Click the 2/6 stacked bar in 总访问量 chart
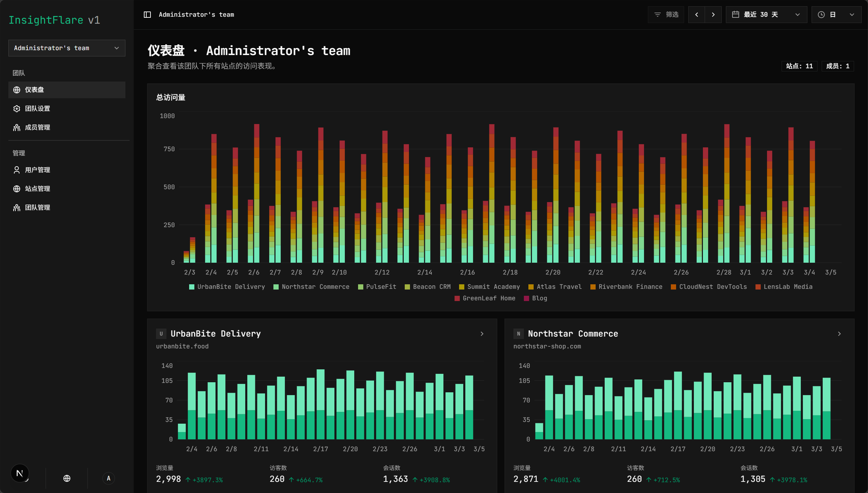The height and width of the screenshot is (493, 868). (x=254, y=193)
